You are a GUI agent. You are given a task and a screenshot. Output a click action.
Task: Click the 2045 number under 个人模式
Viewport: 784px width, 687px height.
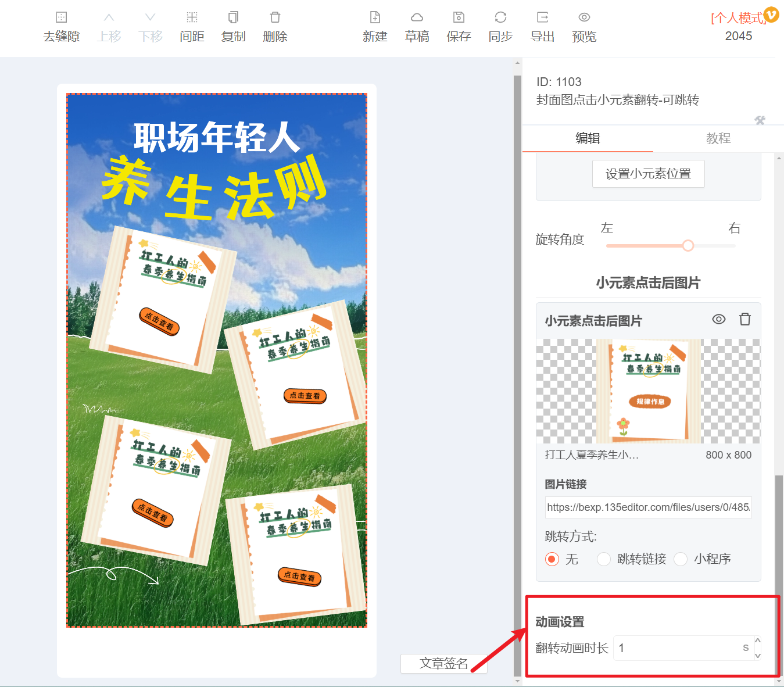[739, 36]
